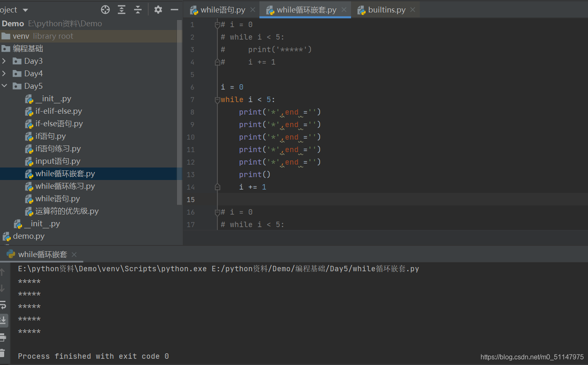The image size is (588, 365).
Task: Close the while语句.py tab
Action: point(253,10)
